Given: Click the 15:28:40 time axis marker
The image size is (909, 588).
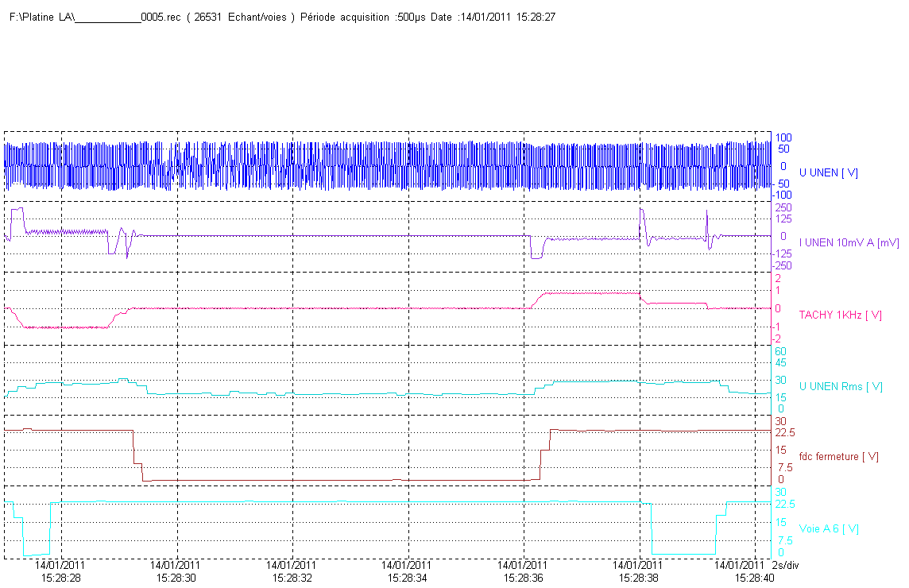Looking at the screenshot, I should [x=754, y=578].
